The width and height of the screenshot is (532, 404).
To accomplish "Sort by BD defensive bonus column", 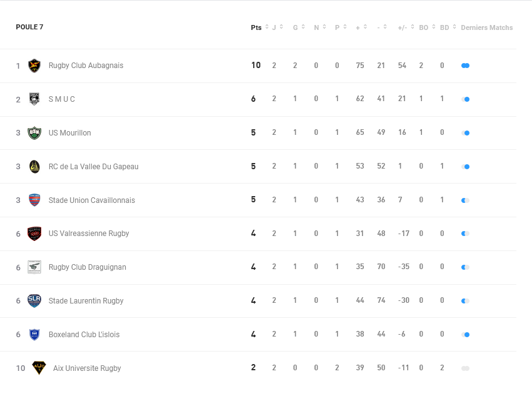I will click(444, 27).
